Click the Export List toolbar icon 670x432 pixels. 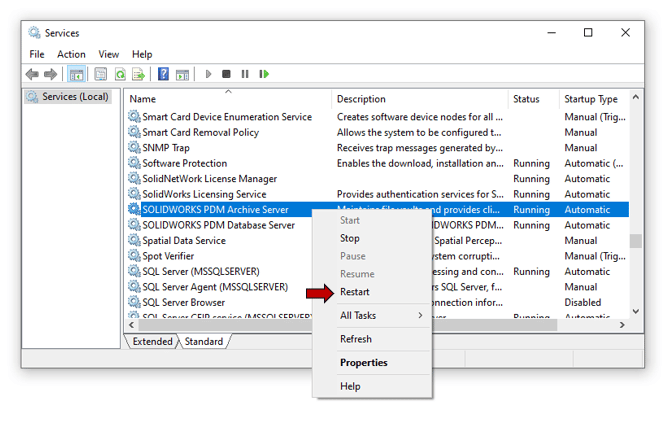(x=138, y=74)
